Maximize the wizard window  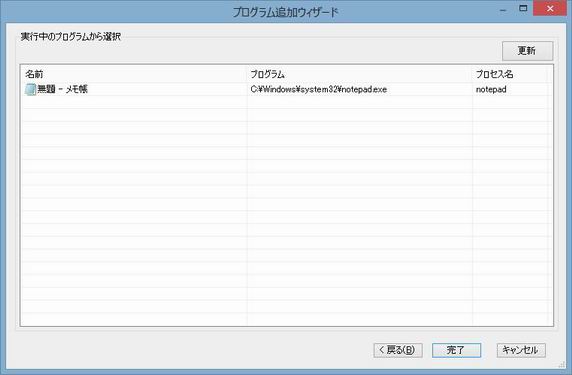pyautogui.click(x=523, y=8)
